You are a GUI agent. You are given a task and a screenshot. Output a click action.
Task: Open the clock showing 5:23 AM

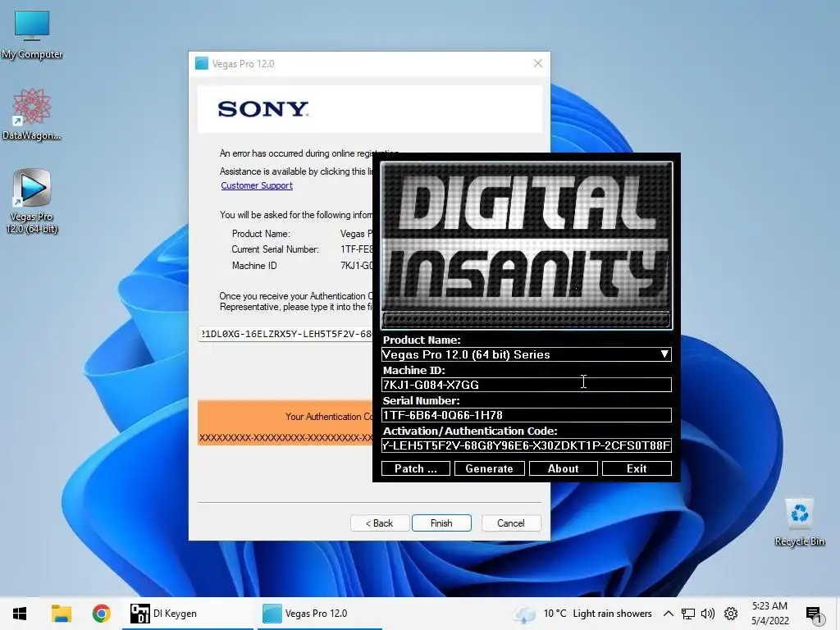[769, 614]
